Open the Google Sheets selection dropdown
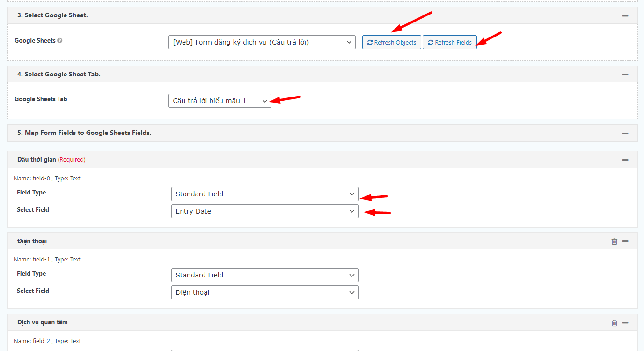The height and width of the screenshot is (351, 644). 262,42
